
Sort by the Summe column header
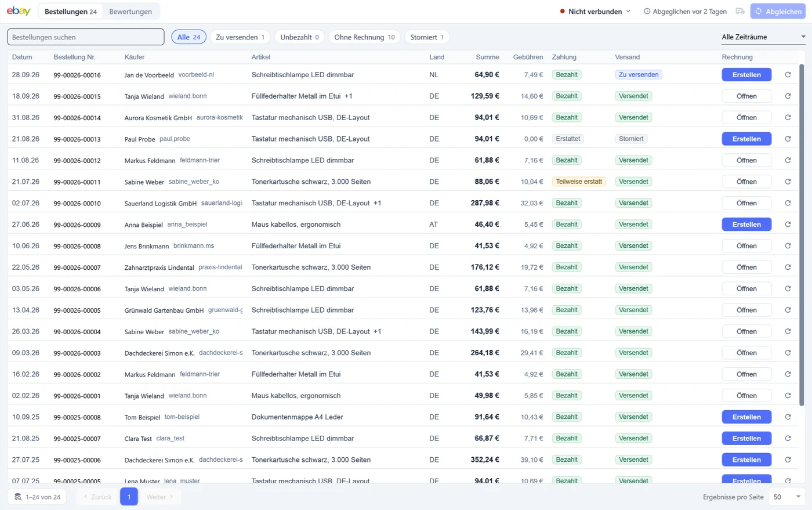[x=487, y=57]
